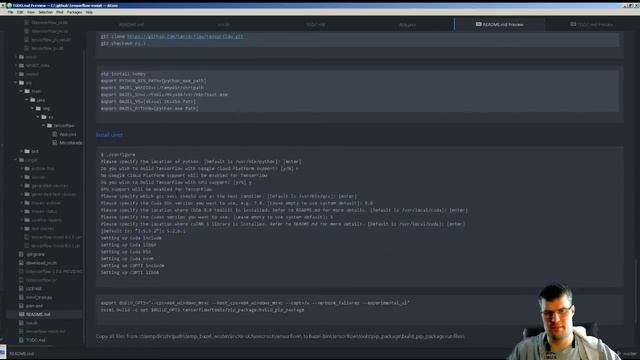
Task: Open the Edit menu
Action: pyautogui.click(x=20, y=12)
